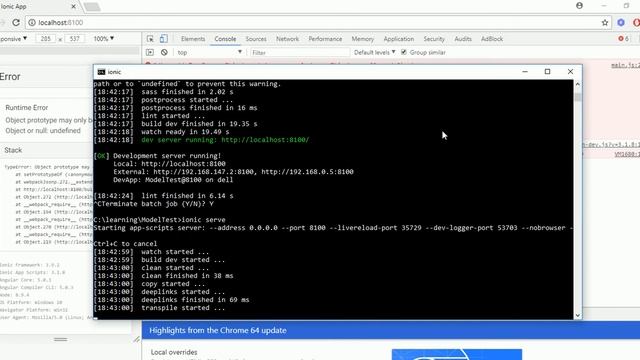Viewport: 640px width, 360px height.
Task: Open the Network tab
Action: [287, 39]
